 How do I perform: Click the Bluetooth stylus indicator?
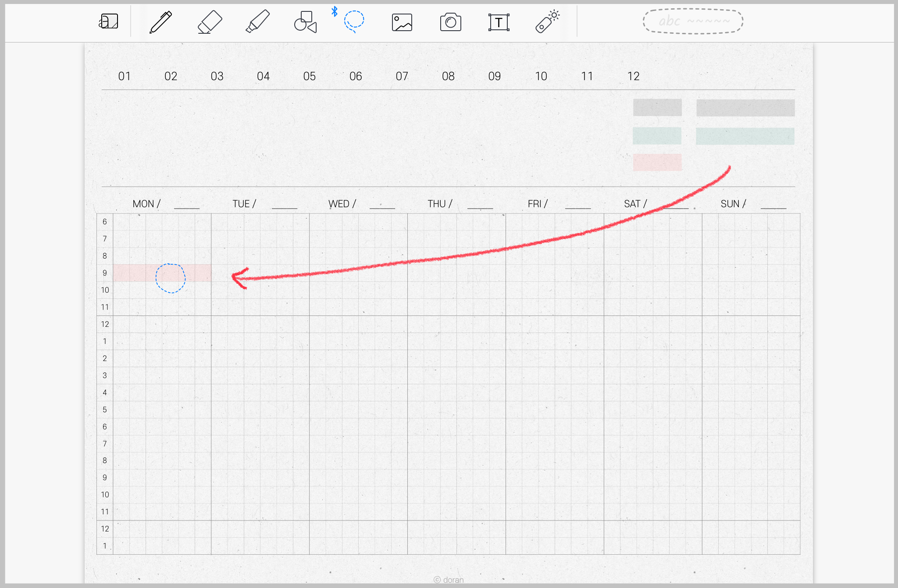point(335,12)
